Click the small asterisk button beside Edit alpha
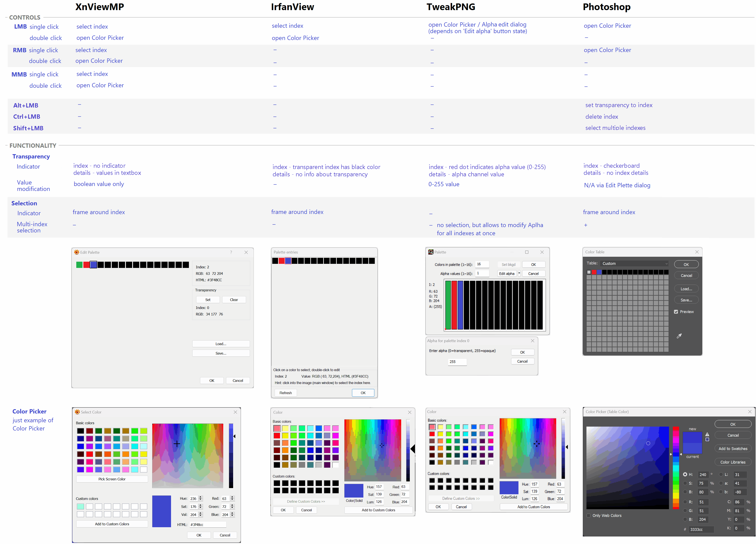Viewport: 756px width, 544px height. click(519, 274)
